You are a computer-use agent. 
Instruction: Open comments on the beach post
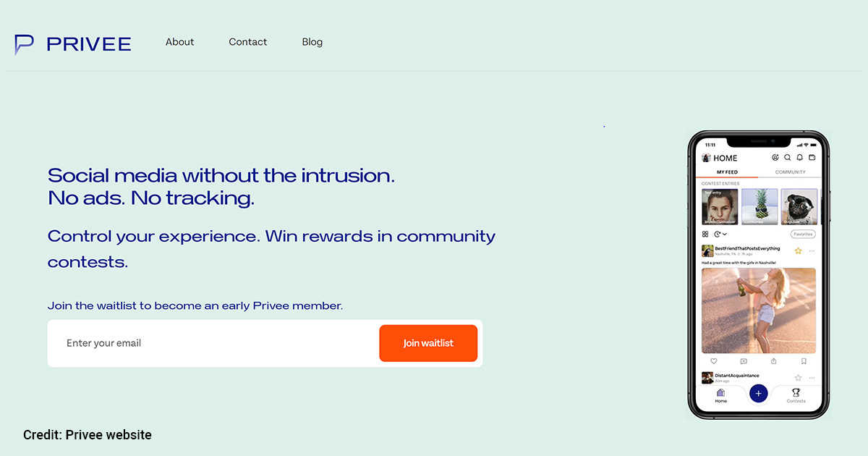click(x=743, y=361)
